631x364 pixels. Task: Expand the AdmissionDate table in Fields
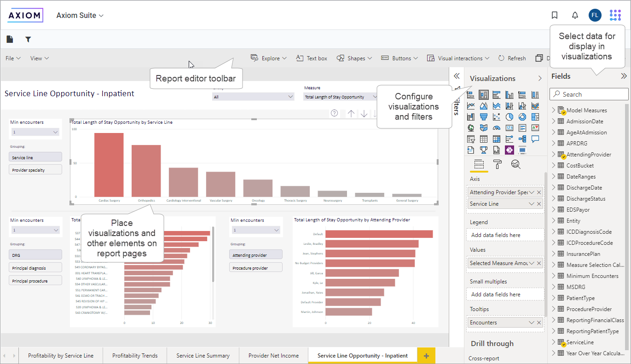[554, 121]
